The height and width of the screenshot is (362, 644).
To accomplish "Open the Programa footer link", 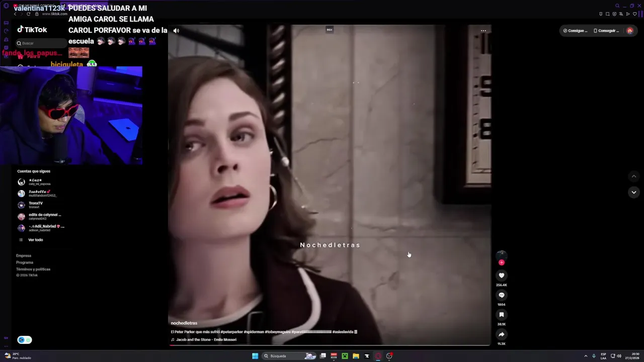I will (25, 262).
